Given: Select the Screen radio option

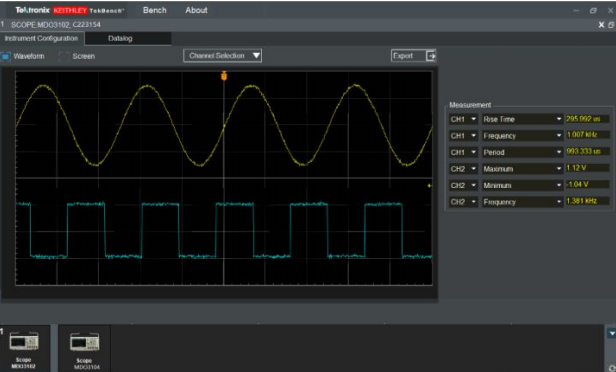Looking at the screenshot, I should pyautogui.click(x=64, y=56).
